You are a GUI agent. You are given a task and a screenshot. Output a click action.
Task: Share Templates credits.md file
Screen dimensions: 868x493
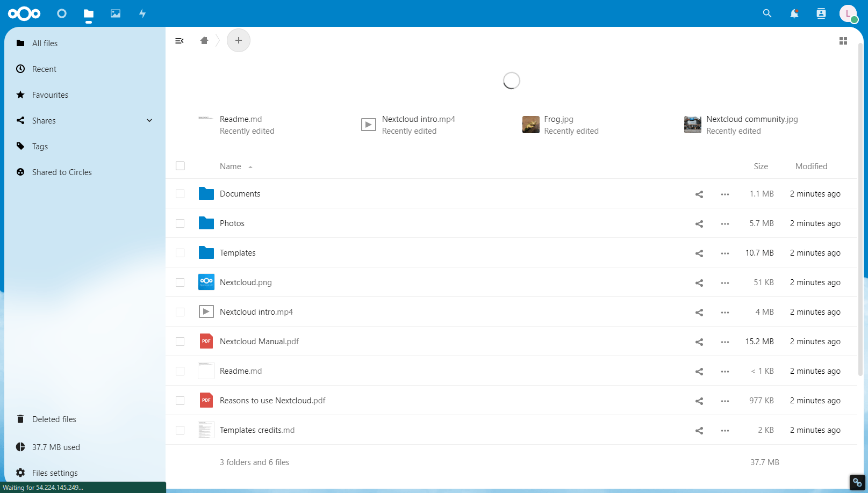click(x=699, y=431)
